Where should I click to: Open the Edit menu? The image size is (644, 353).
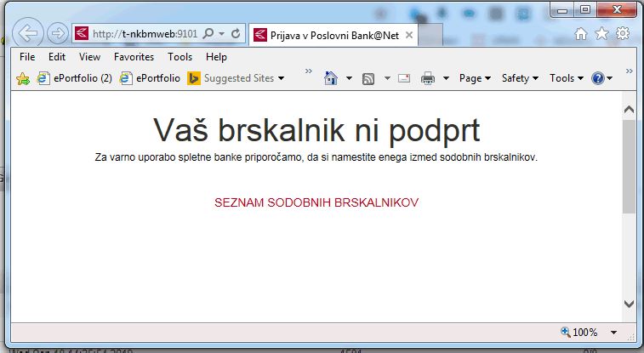pos(57,57)
